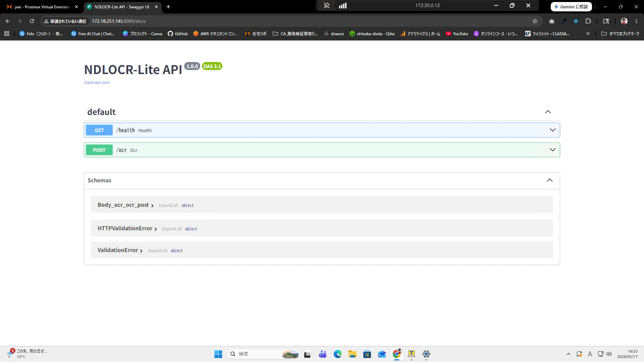
Task: Open the /openapi.json link
Action: click(x=97, y=82)
